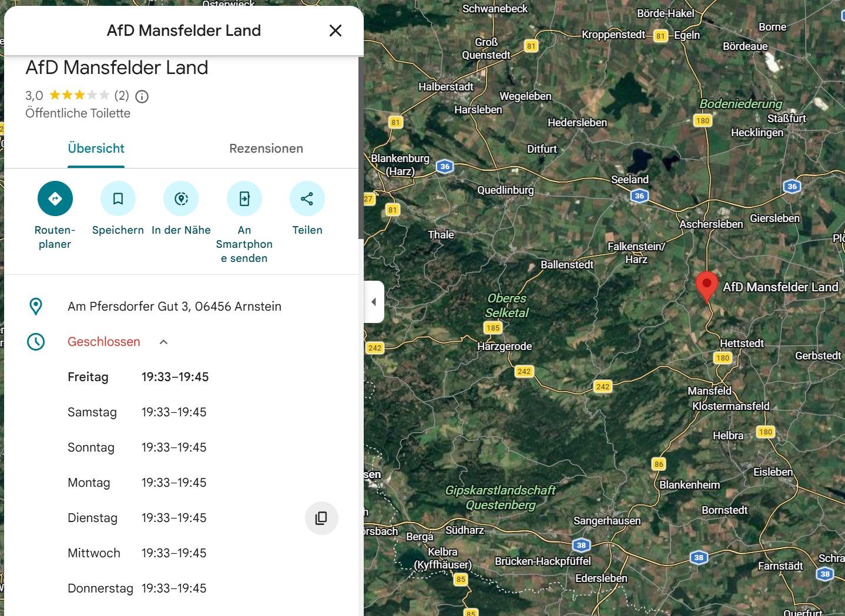
Task: Click the Hettstedt label on the map
Action: click(742, 344)
